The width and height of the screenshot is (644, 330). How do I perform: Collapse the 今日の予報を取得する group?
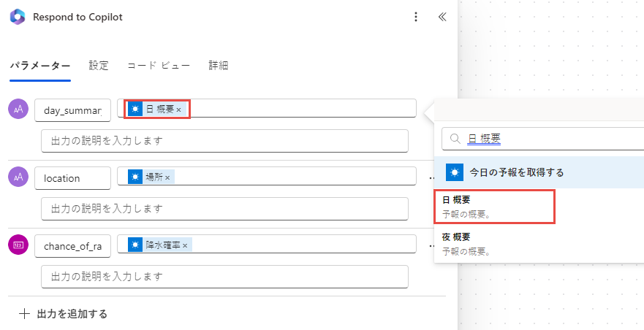[x=539, y=172]
